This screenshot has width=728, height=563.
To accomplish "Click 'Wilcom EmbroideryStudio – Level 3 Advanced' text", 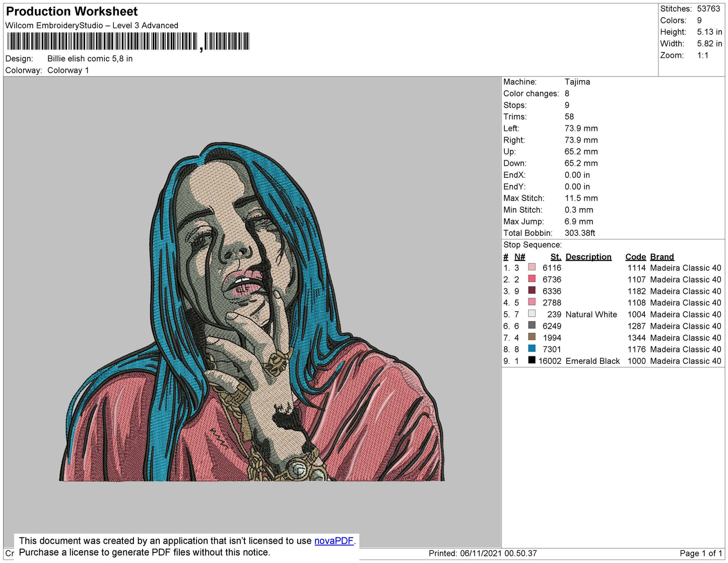I will [92, 26].
